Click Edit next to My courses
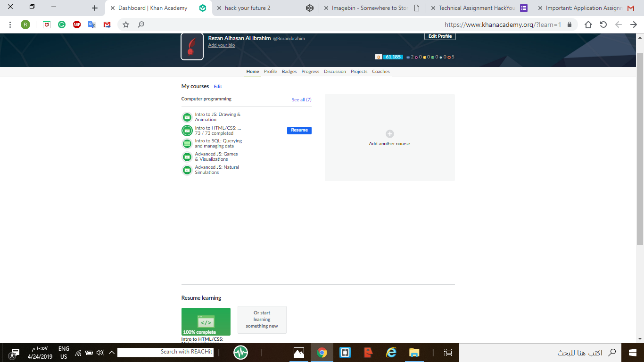This screenshot has height=362, width=644. tap(218, 87)
